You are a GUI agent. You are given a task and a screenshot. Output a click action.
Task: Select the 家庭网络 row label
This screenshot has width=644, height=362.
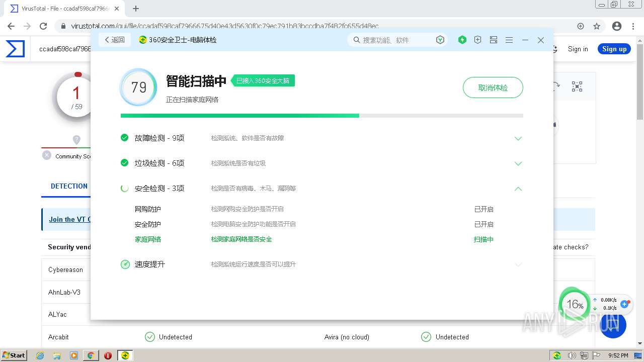click(148, 239)
